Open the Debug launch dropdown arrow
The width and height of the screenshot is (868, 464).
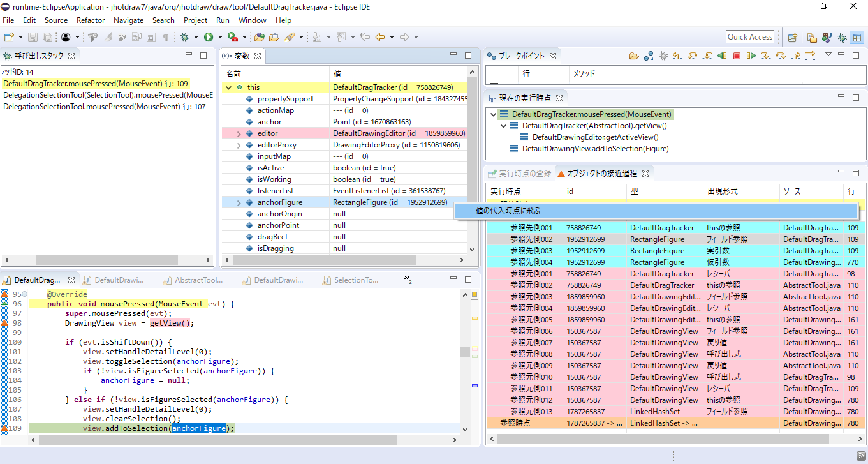(196, 38)
